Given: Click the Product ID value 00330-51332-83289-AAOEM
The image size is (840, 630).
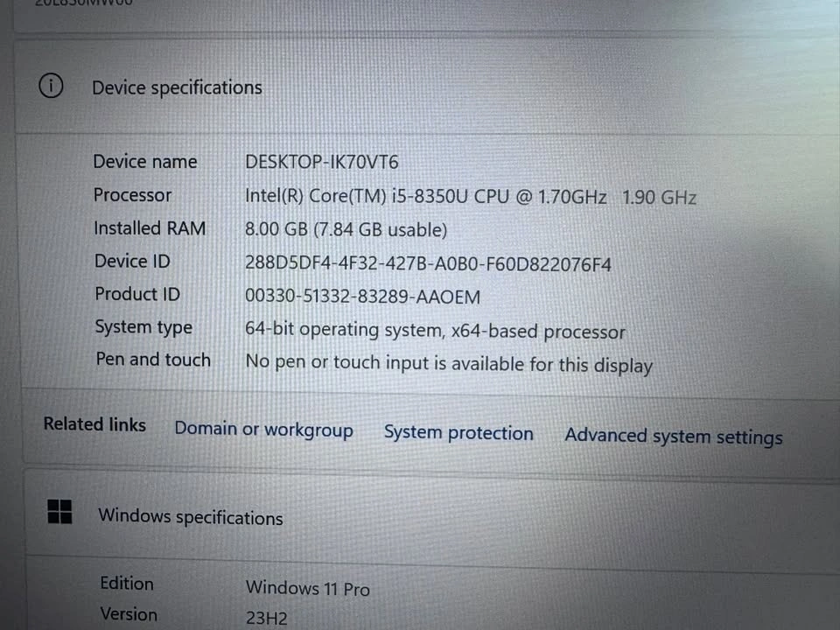Looking at the screenshot, I should point(362,297).
